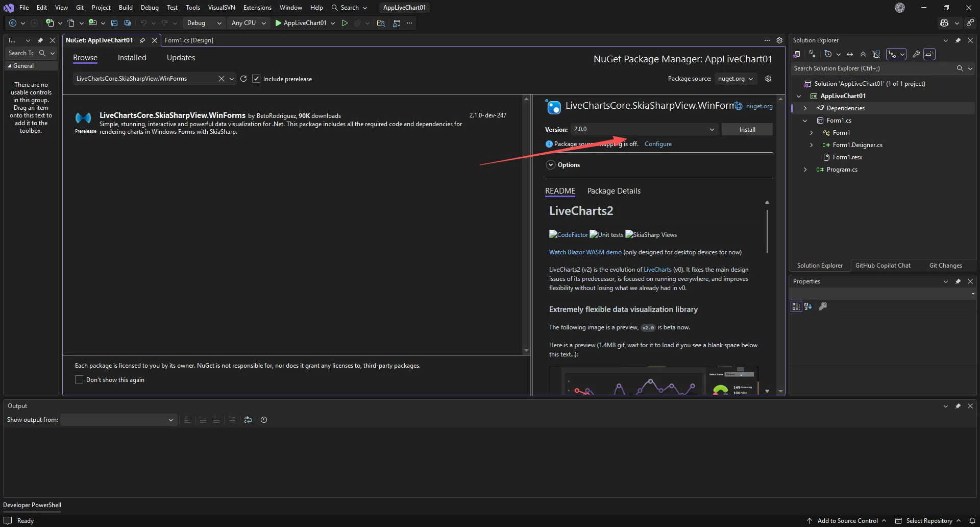
Task: Click the refresh icon beside the package search
Action: tap(243, 79)
